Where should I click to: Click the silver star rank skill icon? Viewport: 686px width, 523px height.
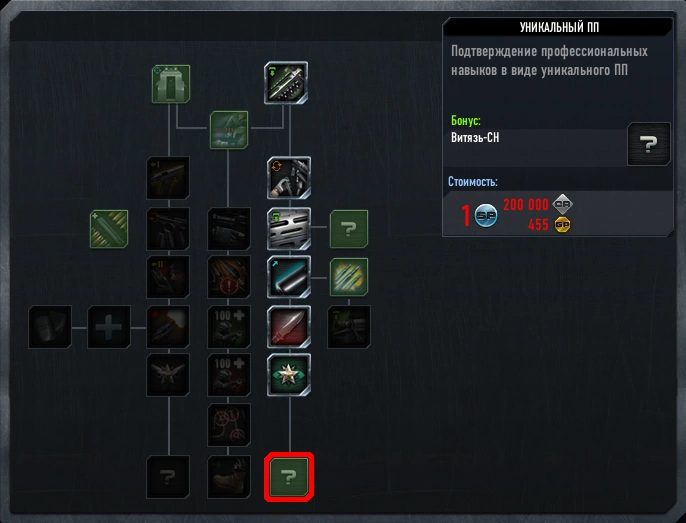coord(289,375)
